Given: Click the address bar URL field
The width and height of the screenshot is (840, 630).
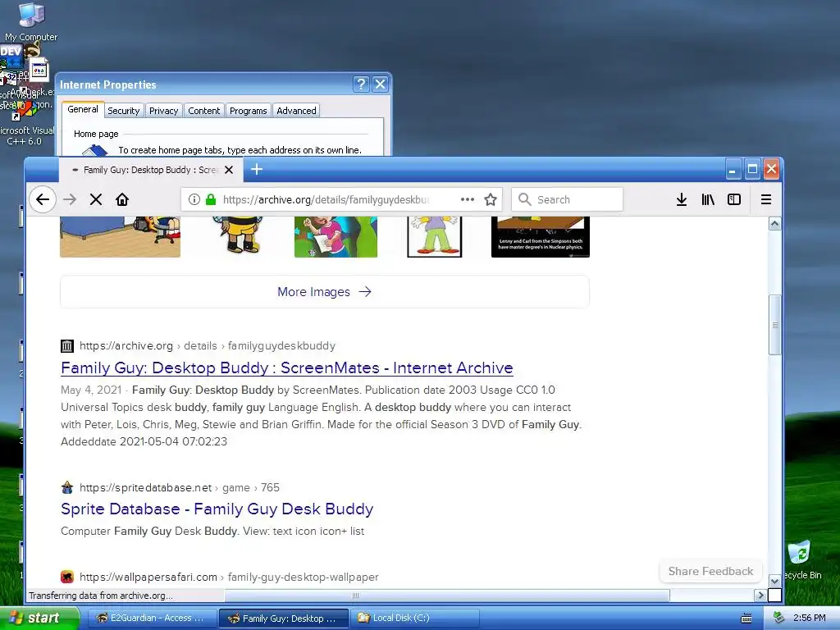Looking at the screenshot, I should (x=326, y=200).
